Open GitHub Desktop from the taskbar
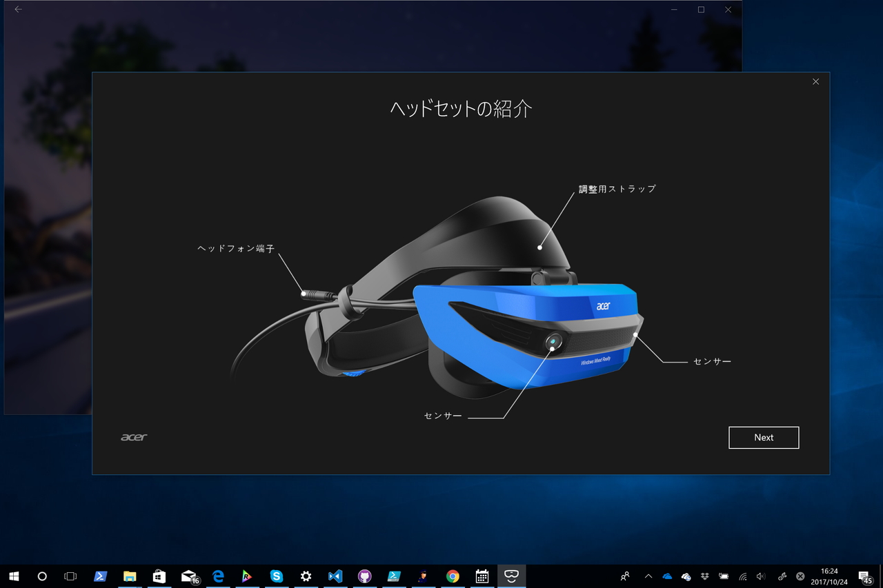Screen dimensions: 883x588 [364, 576]
